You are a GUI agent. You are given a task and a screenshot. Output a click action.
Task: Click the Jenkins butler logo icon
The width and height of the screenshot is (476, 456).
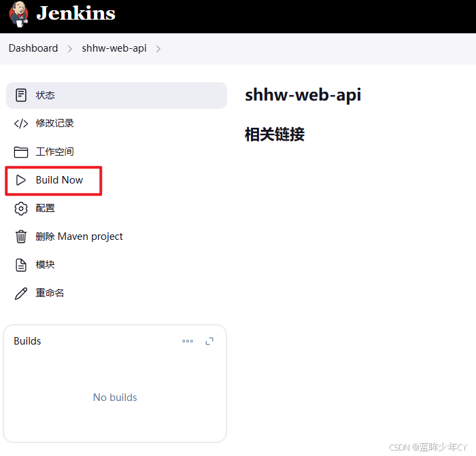pos(19,14)
